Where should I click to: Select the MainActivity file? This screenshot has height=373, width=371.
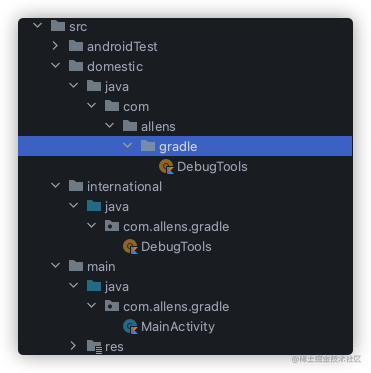[x=178, y=327]
